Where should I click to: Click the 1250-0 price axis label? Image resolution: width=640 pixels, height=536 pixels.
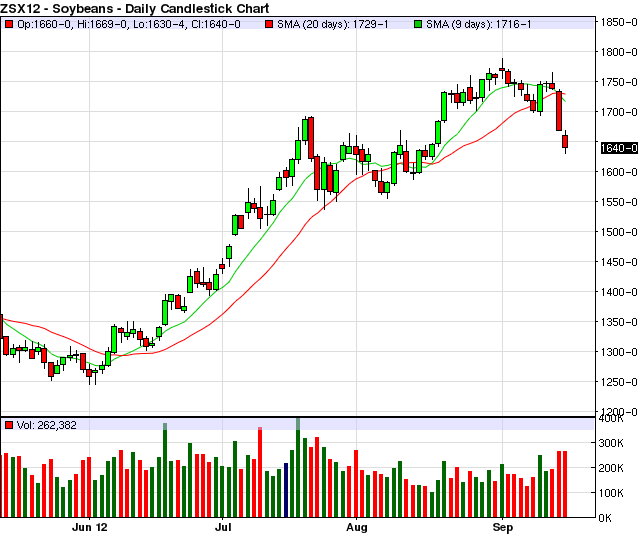pos(619,382)
